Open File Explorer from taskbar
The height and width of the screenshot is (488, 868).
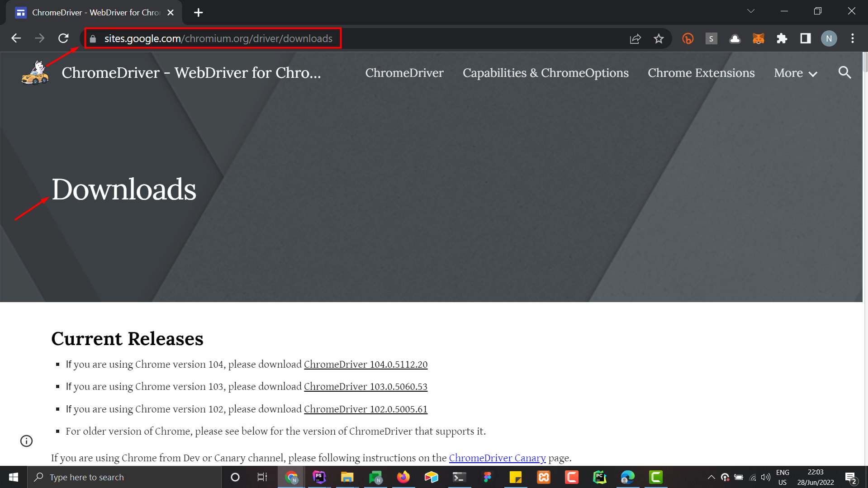pos(347,477)
